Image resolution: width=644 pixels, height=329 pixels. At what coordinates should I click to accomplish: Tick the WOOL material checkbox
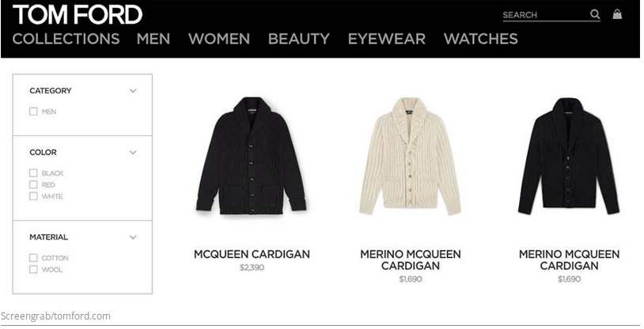coord(33,269)
